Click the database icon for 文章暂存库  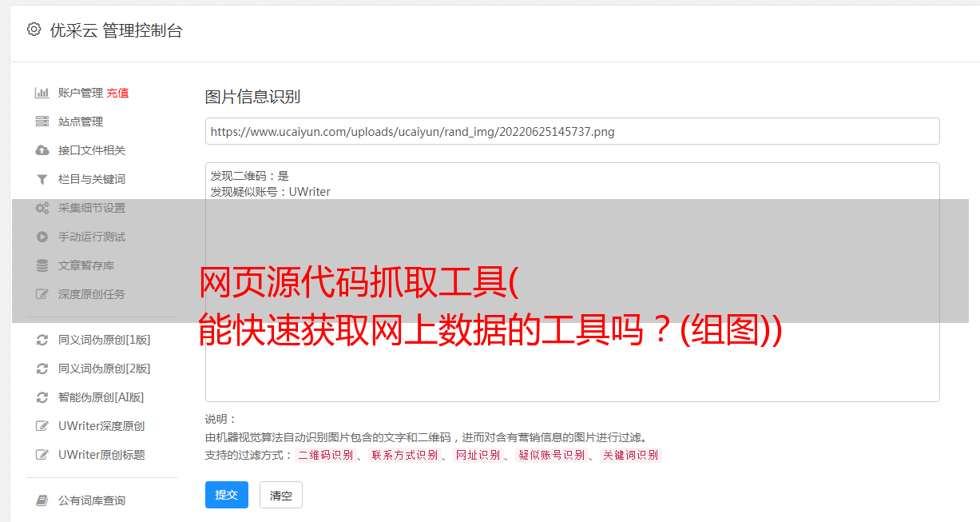[x=42, y=265]
